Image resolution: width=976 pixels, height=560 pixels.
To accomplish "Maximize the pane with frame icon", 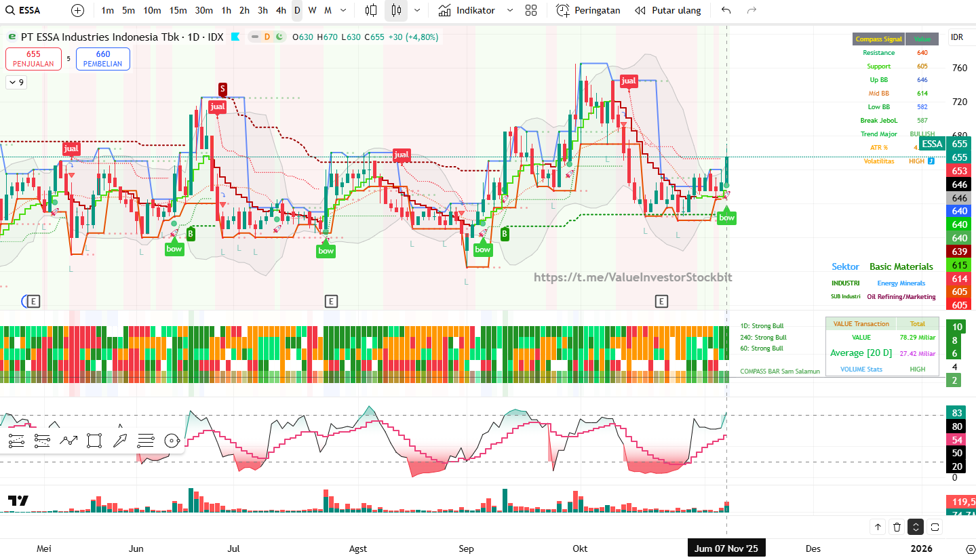I will 935,527.
